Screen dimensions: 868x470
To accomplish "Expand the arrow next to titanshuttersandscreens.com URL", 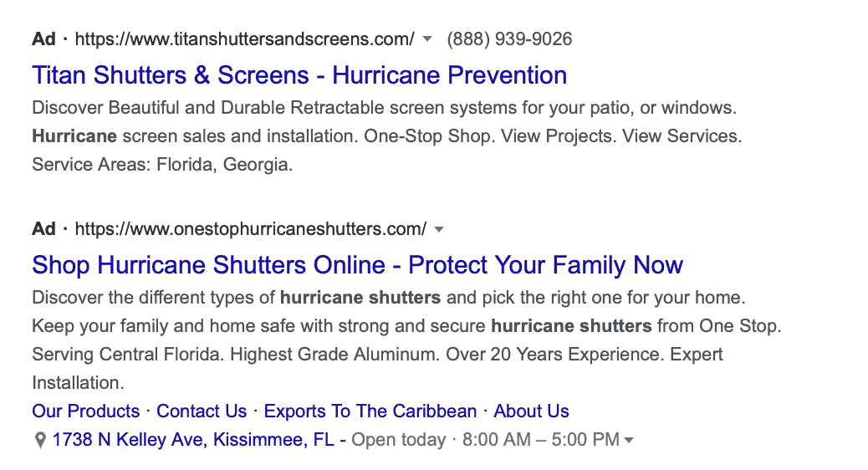I will pyautogui.click(x=426, y=39).
